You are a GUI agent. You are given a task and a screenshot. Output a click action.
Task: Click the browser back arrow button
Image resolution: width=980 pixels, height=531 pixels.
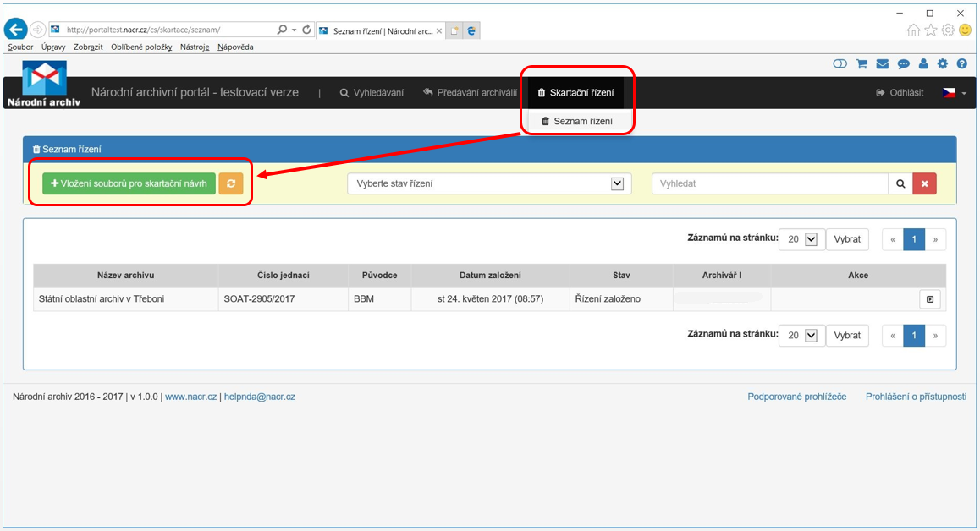click(15, 30)
